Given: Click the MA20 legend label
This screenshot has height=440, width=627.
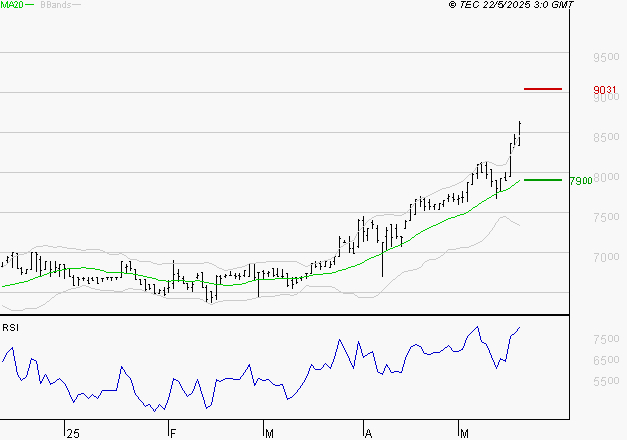Looking at the screenshot, I should coord(12,6).
